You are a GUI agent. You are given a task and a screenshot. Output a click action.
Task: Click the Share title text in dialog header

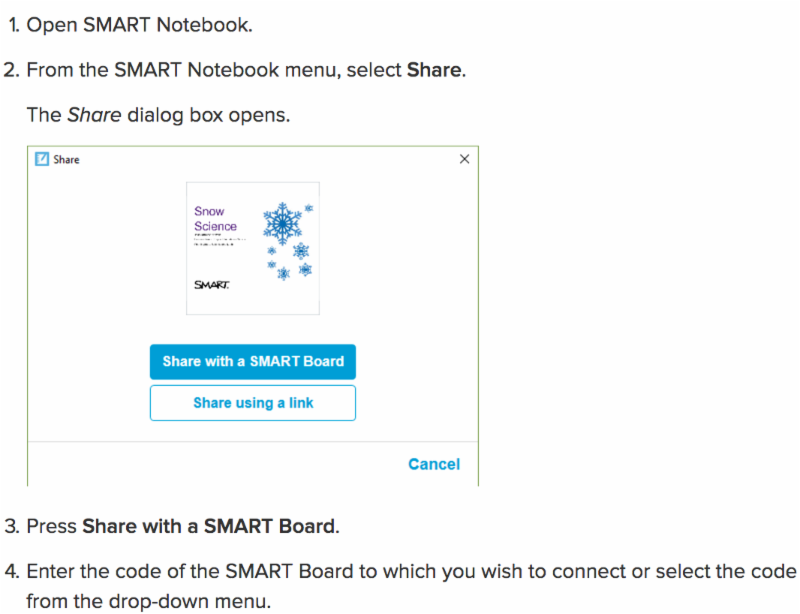[x=67, y=160]
